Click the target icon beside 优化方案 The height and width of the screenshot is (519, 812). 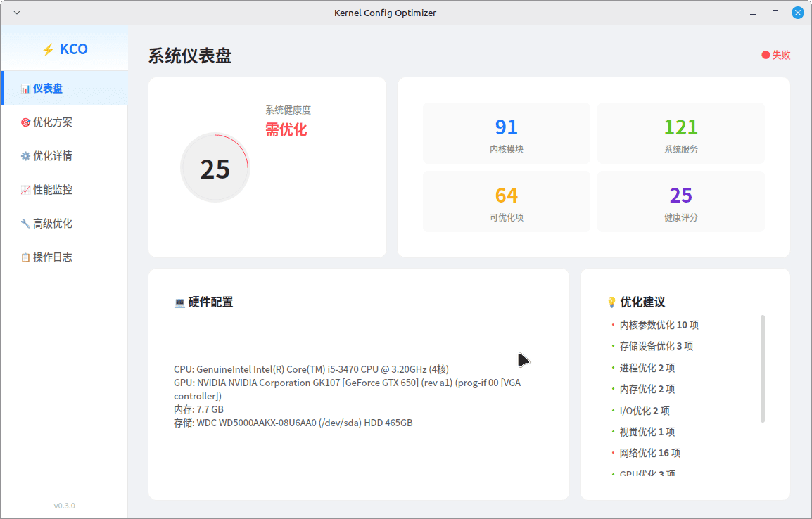(x=25, y=122)
